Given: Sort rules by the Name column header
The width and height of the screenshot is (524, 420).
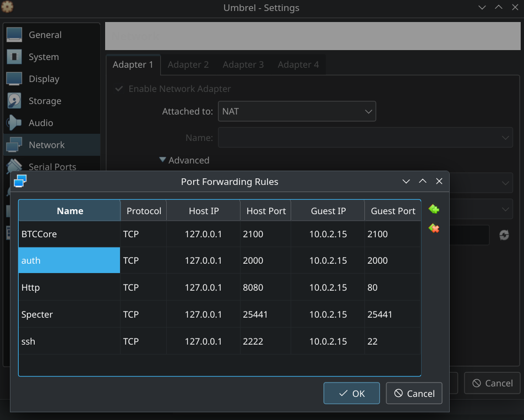Looking at the screenshot, I should pyautogui.click(x=69, y=211).
